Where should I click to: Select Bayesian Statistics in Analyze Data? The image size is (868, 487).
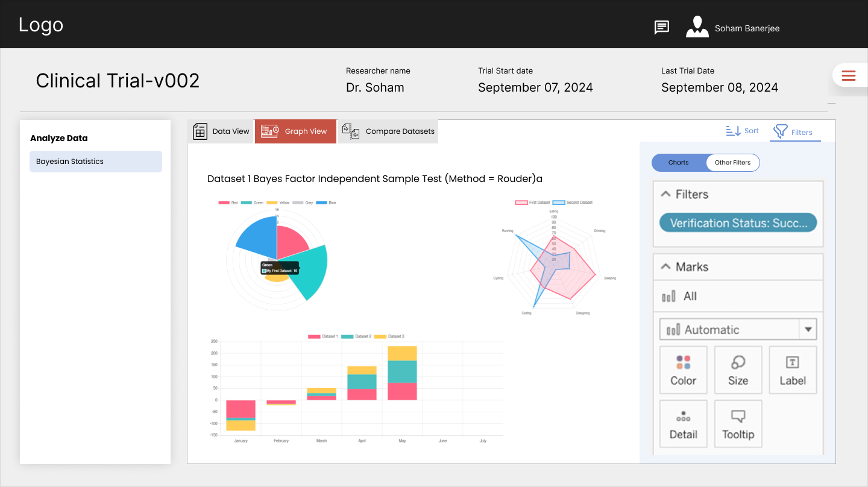tap(96, 162)
